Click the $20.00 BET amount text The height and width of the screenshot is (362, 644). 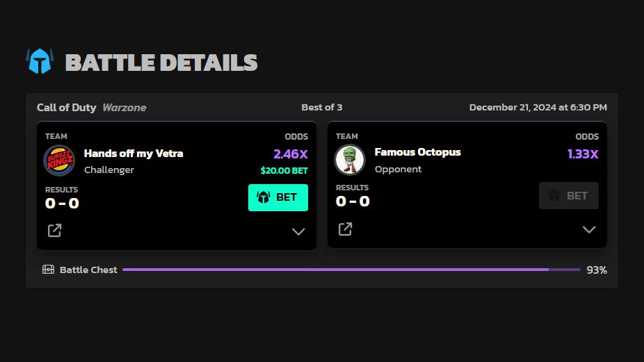coord(284,170)
